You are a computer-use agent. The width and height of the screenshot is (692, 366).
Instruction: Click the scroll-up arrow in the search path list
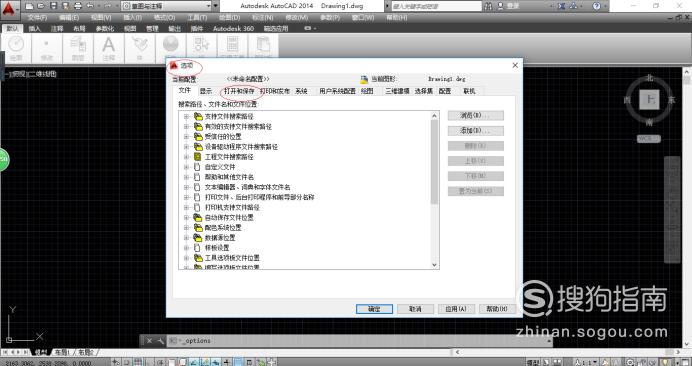coord(434,116)
